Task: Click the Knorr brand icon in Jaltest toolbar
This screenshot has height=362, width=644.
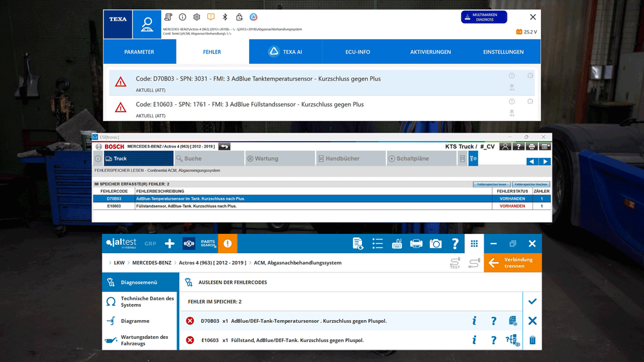Action: click(x=189, y=243)
